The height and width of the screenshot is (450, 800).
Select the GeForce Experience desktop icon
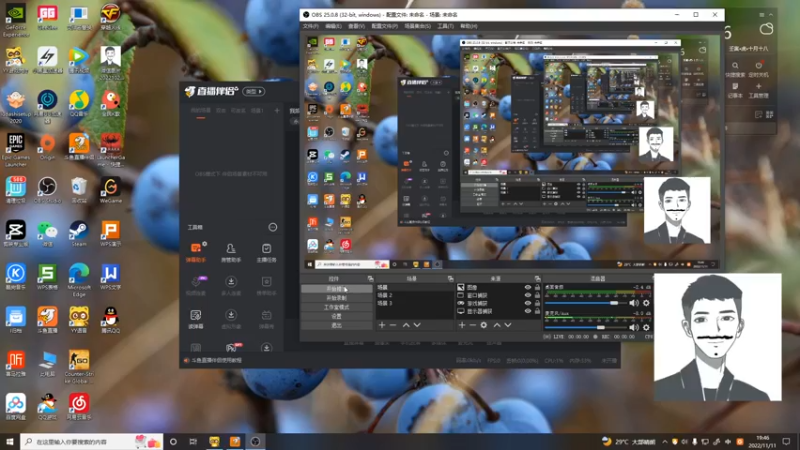click(x=16, y=21)
